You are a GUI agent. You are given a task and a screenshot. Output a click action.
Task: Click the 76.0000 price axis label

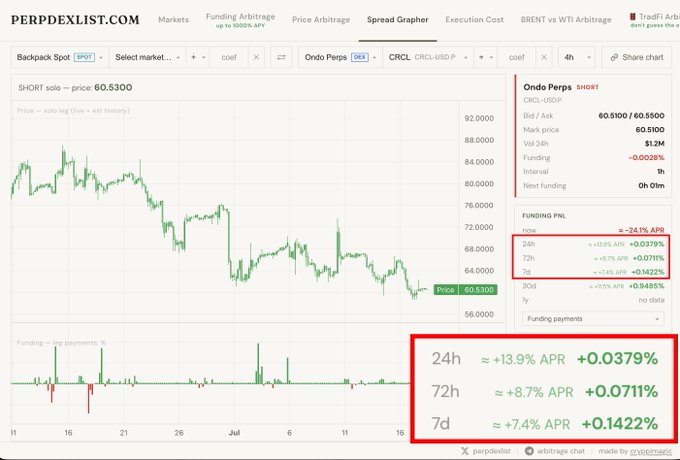[479, 206]
